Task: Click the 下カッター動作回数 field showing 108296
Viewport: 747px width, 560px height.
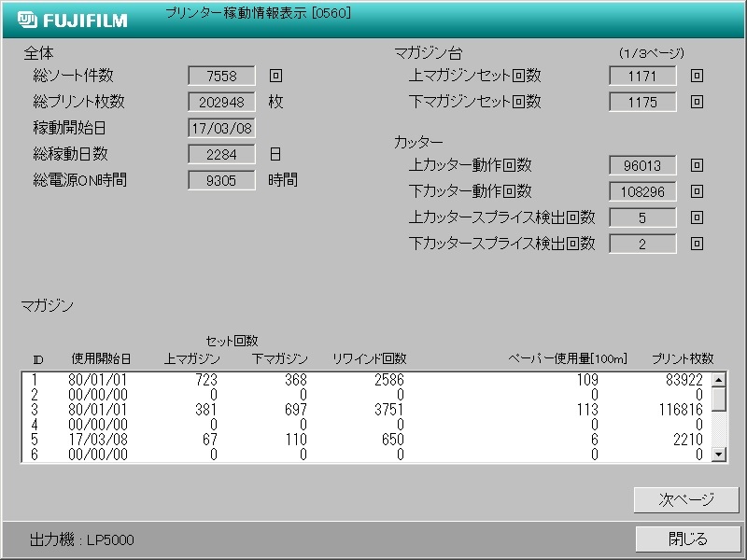Action: point(641,191)
